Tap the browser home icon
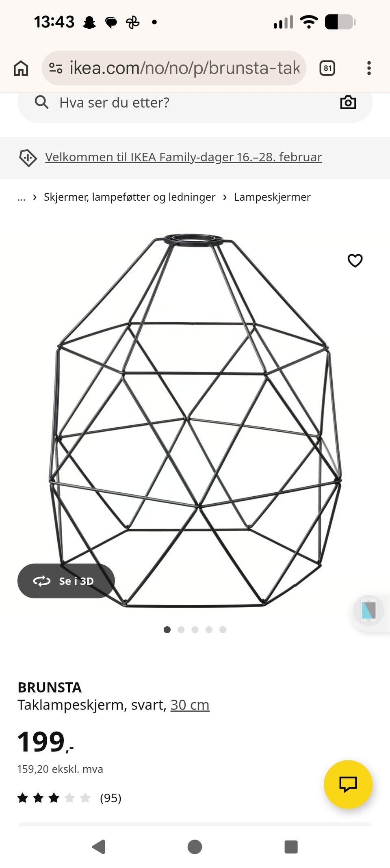 21,68
